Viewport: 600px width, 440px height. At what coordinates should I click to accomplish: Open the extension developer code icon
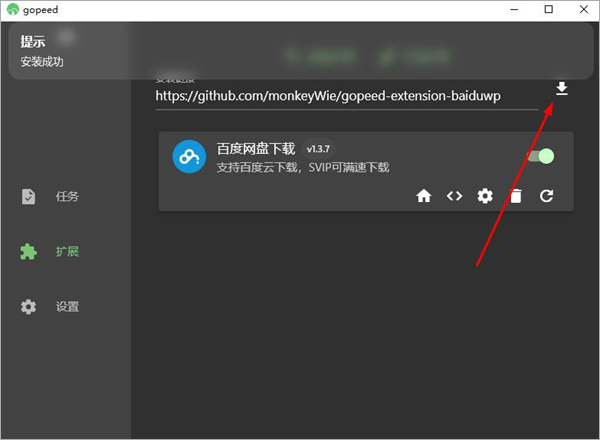(x=454, y=196)
